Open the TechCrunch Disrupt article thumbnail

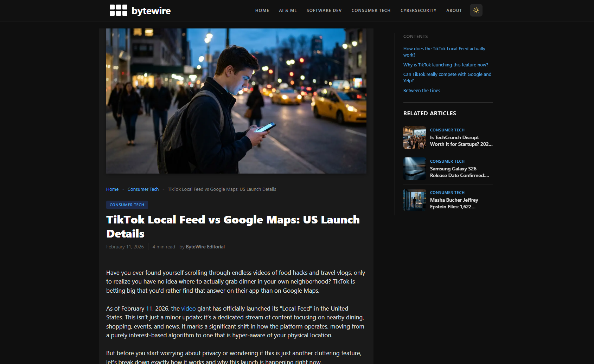[x=414, y=137]
